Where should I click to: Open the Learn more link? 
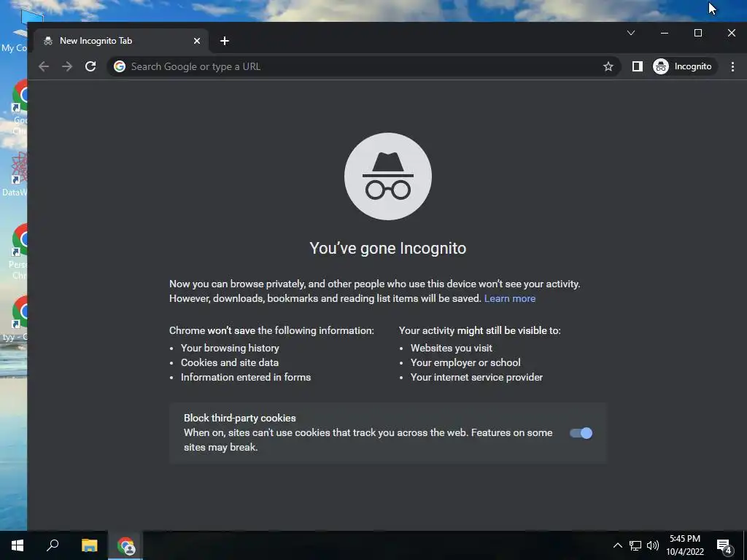510,298
